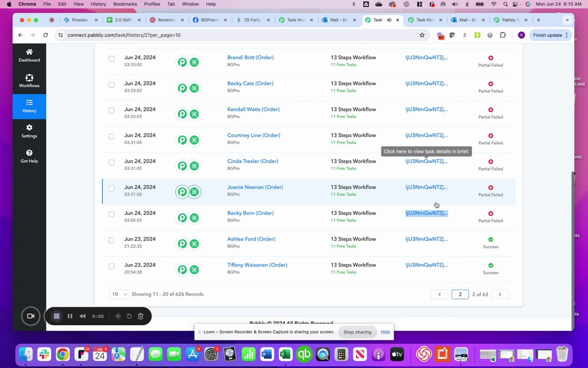Image resolution: width=588 pixels, height=368 pixels.
Task: Open macOS Control Center in menu bar
Action: (x=515, y=4)
